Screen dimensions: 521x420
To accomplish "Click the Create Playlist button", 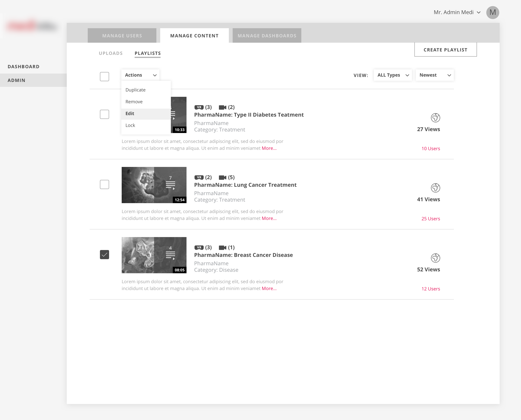I will click(445, 50).
